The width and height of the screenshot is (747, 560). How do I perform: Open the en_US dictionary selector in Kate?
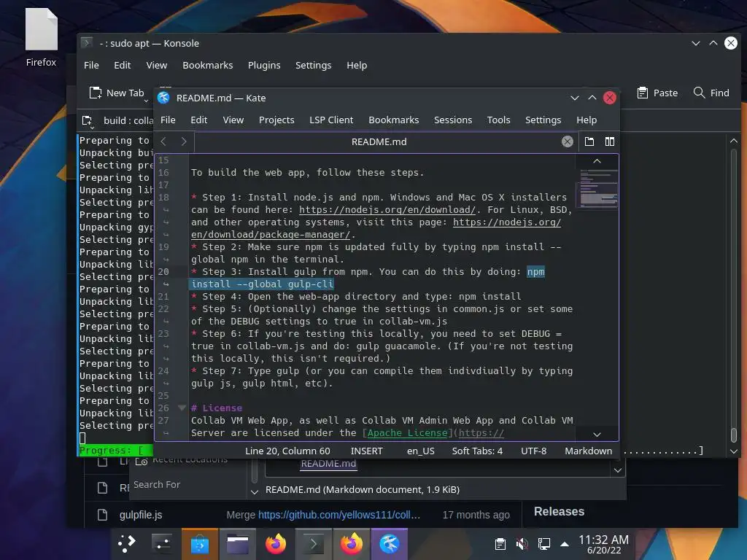(x=420, y=451)
